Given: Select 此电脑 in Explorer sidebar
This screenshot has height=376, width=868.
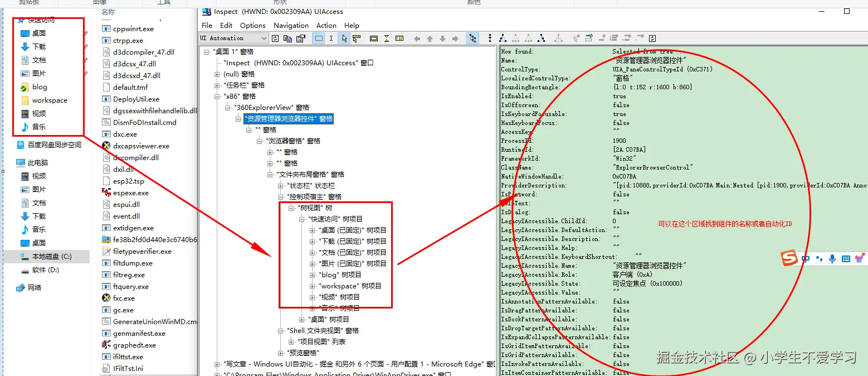Looking at the screenshot, I should pyautogui.click(x=38, y=163).
